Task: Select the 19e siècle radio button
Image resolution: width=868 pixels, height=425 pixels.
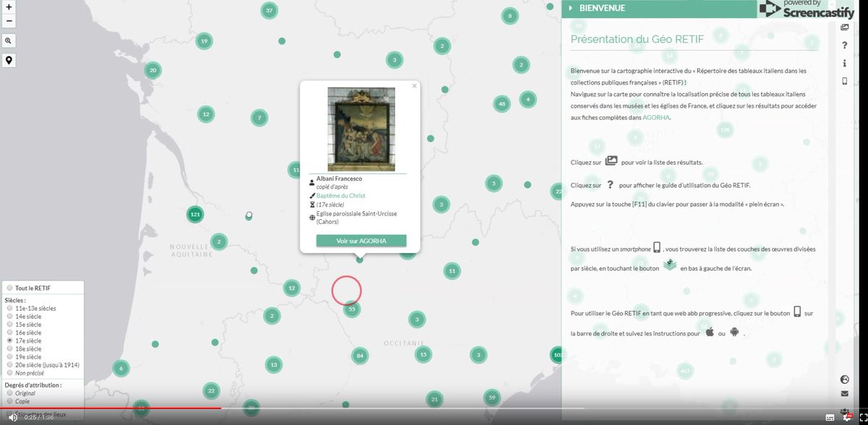Action: pyautogui.click(x=10, y=356)
